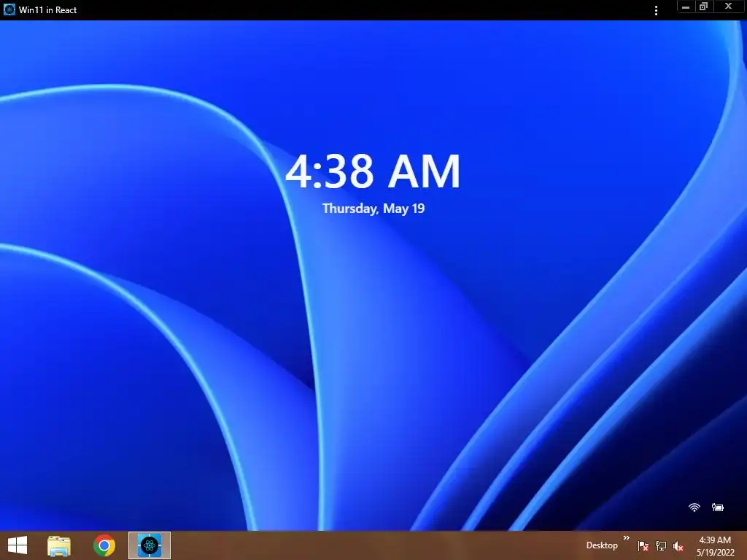The image size is (747, 560).
Task: Click the network tray icon in taskbar
Action: 661,545
